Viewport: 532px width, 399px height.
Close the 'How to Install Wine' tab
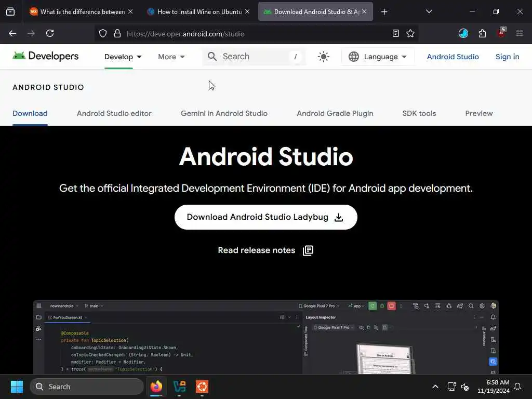(x=247, y=11)
